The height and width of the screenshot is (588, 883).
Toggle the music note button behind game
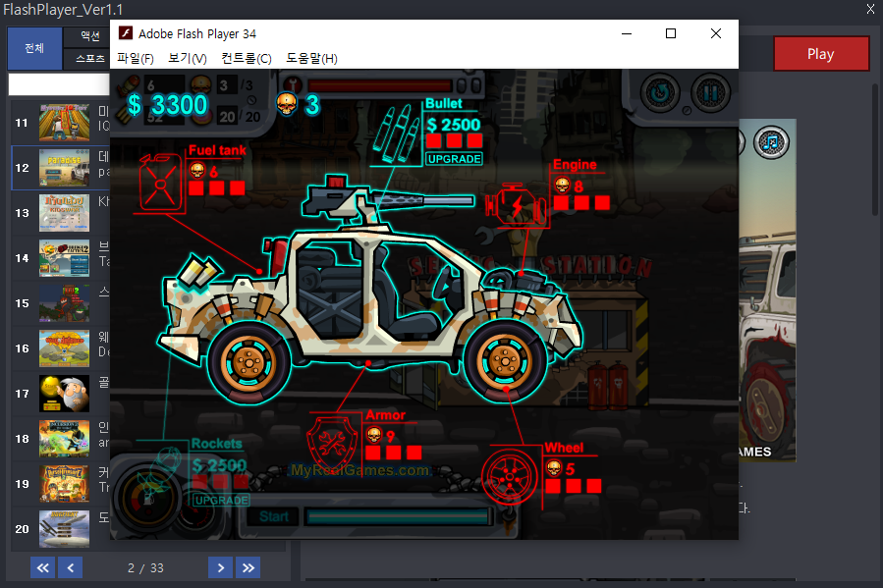click(x=771, y=142)
